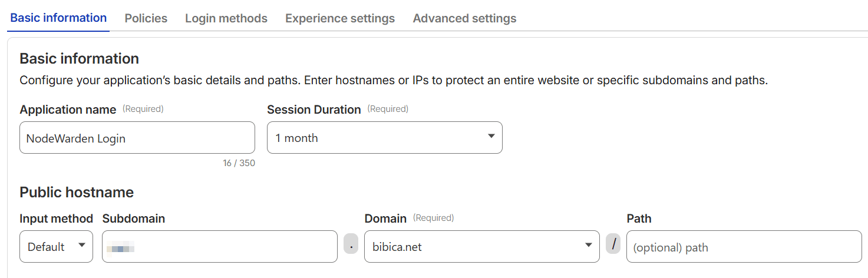Open the Login methods tab
The height and width of the screenshot is (278, 868).
point(226,18)
